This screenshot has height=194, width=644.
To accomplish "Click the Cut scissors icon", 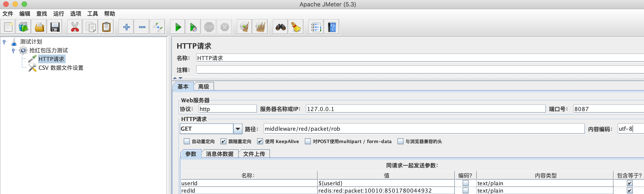I will click(x=75, y=27).
